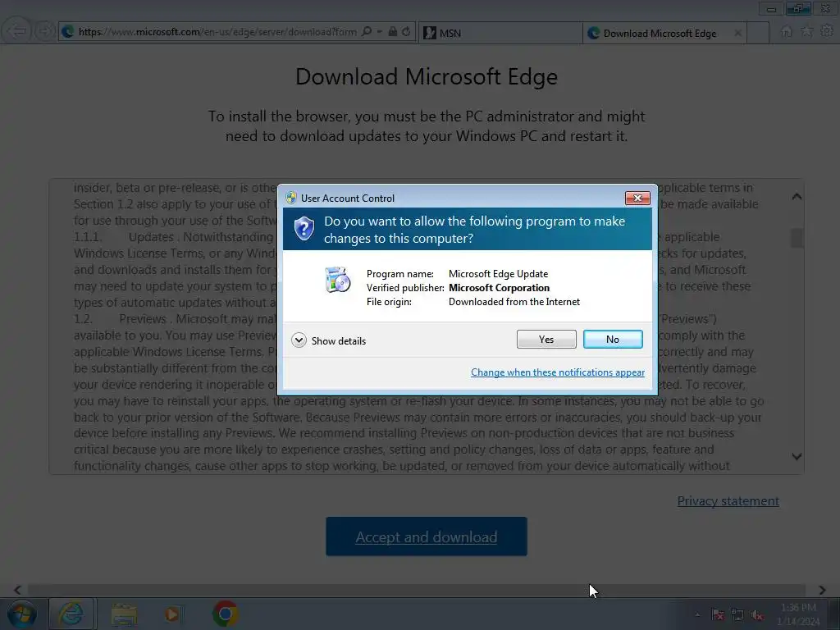Click the browser Forward arrow button
840x630 pixels.
tap(45, 31)
